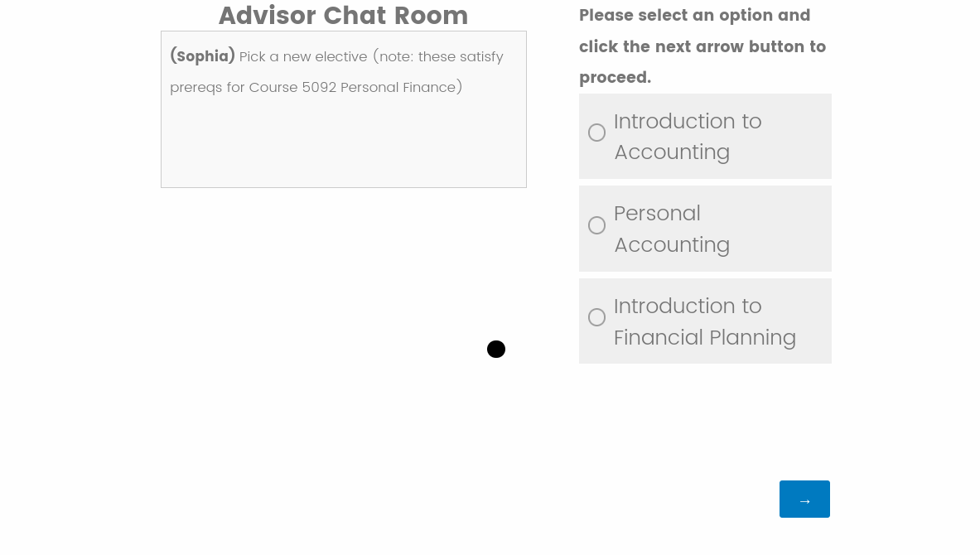This screenshot has height=555, width=980.
Task: Click the "Personal Accounting" option label text
Action: pos(671,229)
